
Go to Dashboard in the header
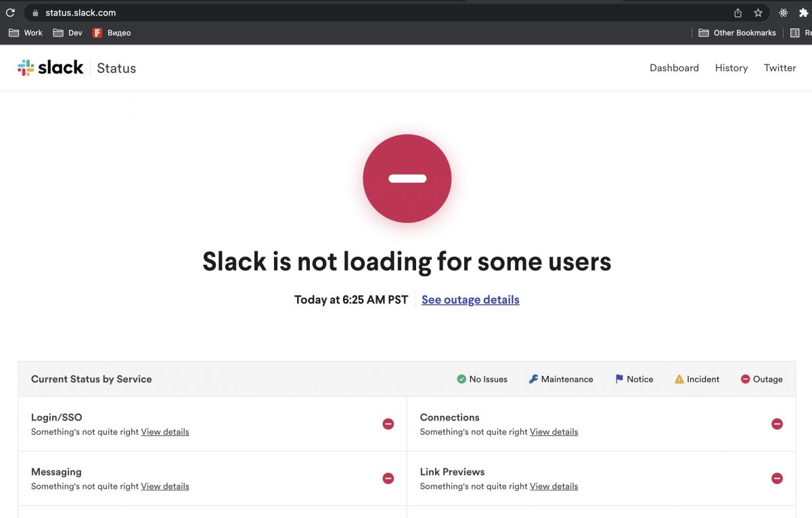[674, 68]
